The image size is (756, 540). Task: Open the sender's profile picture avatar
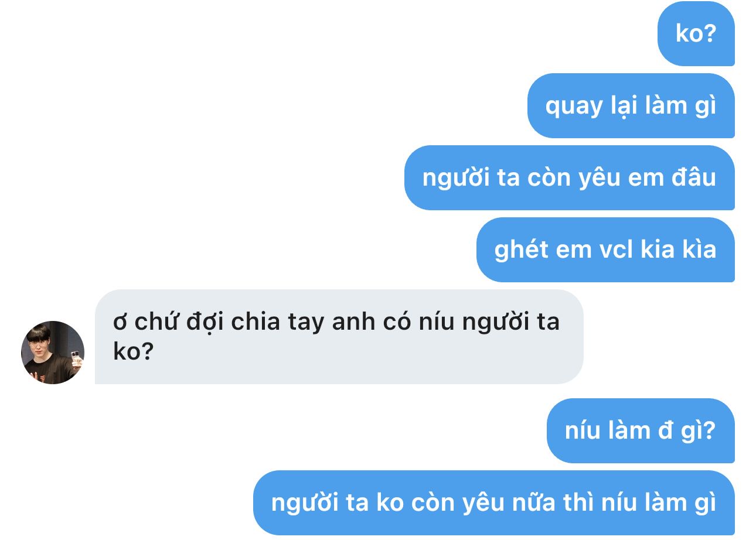pos(53,353)
